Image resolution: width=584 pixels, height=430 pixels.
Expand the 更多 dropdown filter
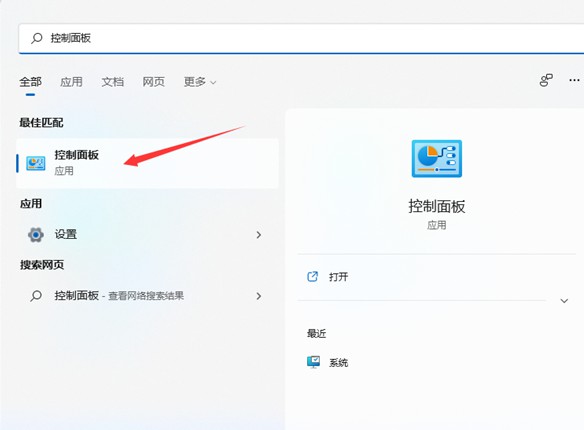click(x=200, y=82)
